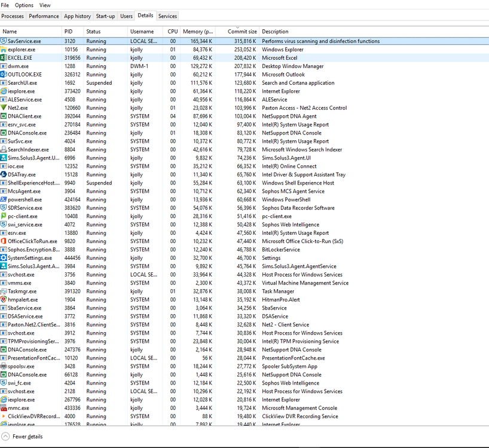Image resolution: width=489 pixels, height=448 pixels.
Task: Switch to the Performance tab
Action: coord(44,16)
